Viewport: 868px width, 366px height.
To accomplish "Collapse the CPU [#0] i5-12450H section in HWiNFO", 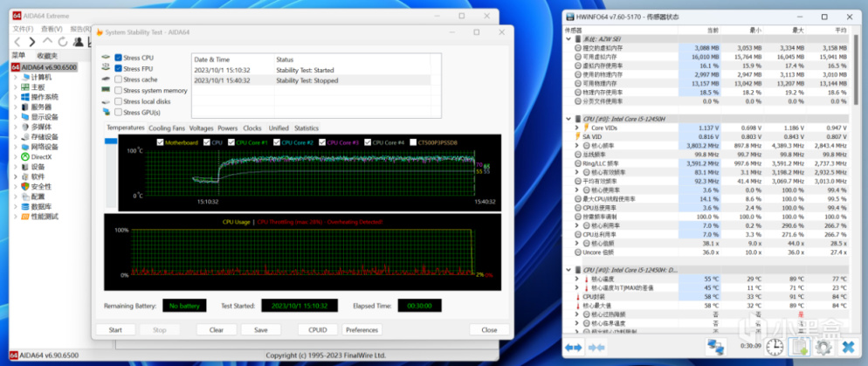I will point(568,119).
